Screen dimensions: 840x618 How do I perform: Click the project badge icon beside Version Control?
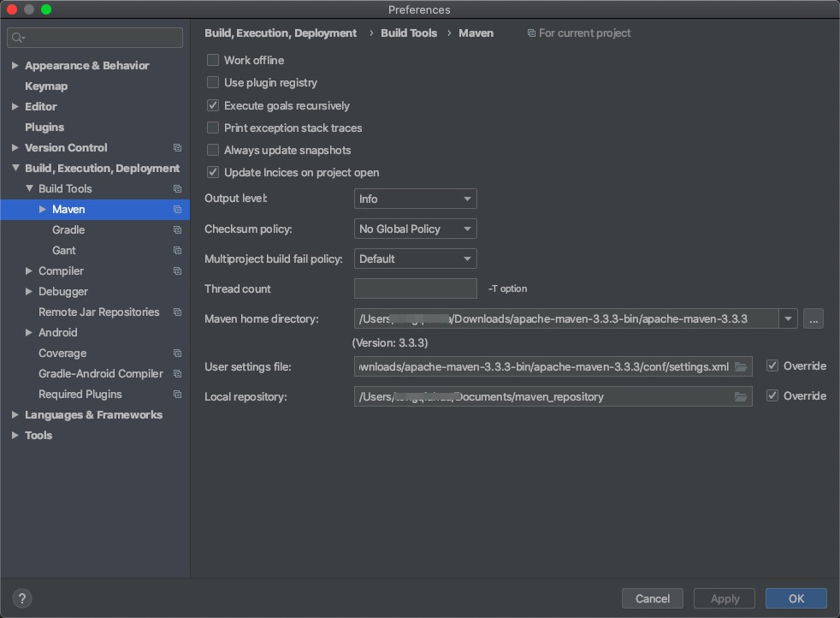point(177,147)
